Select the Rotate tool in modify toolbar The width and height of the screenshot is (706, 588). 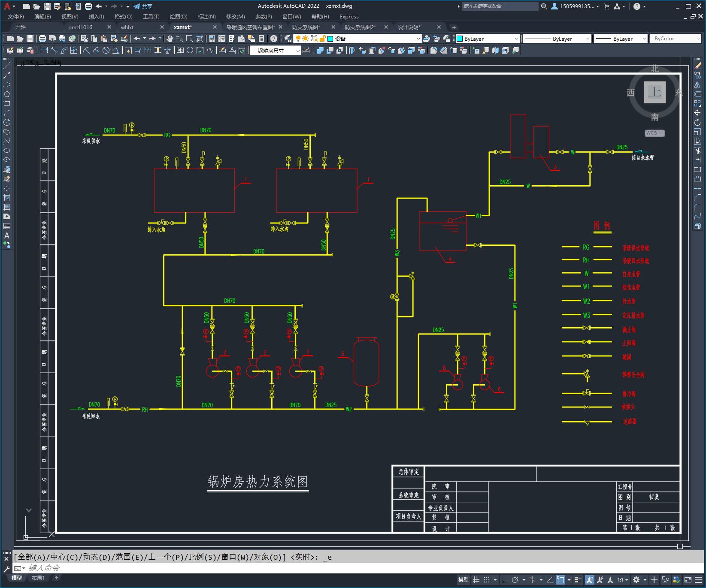click(x=697, y=122)
